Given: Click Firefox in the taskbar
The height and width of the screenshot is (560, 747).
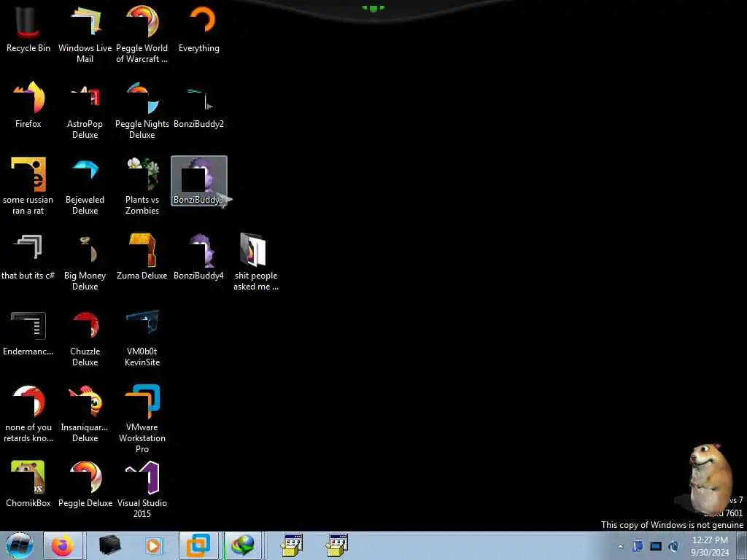Looking at the screenshot, I should pyautogui.click(x=63, y=545).
